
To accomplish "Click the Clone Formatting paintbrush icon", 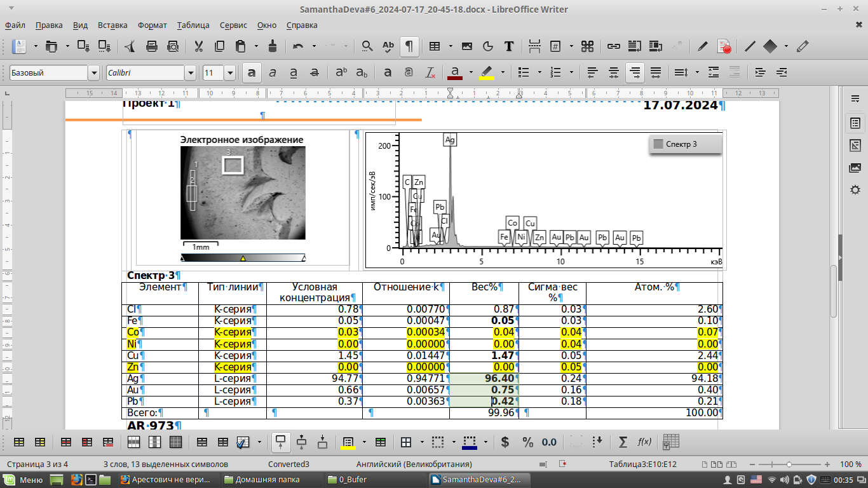I will pos(273,46).
